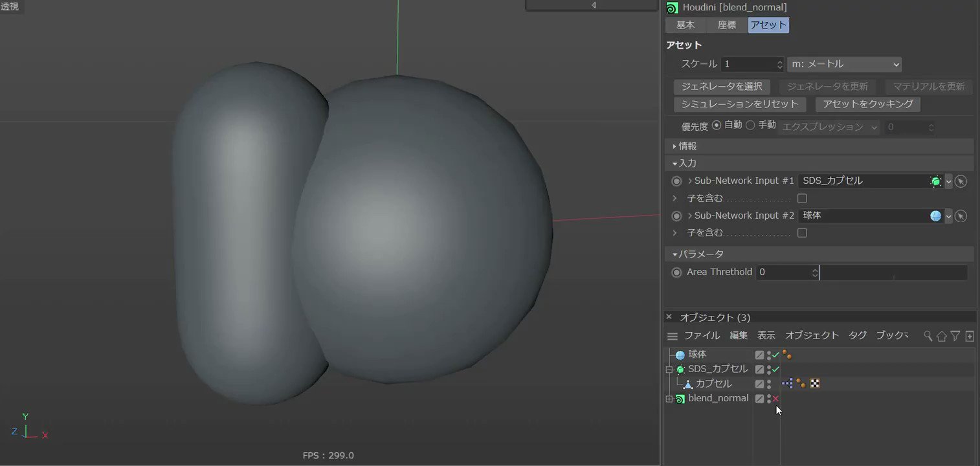980x466 pixels.
Task: Select the Phong tag on カプセル row
Action: coord(801,384)
